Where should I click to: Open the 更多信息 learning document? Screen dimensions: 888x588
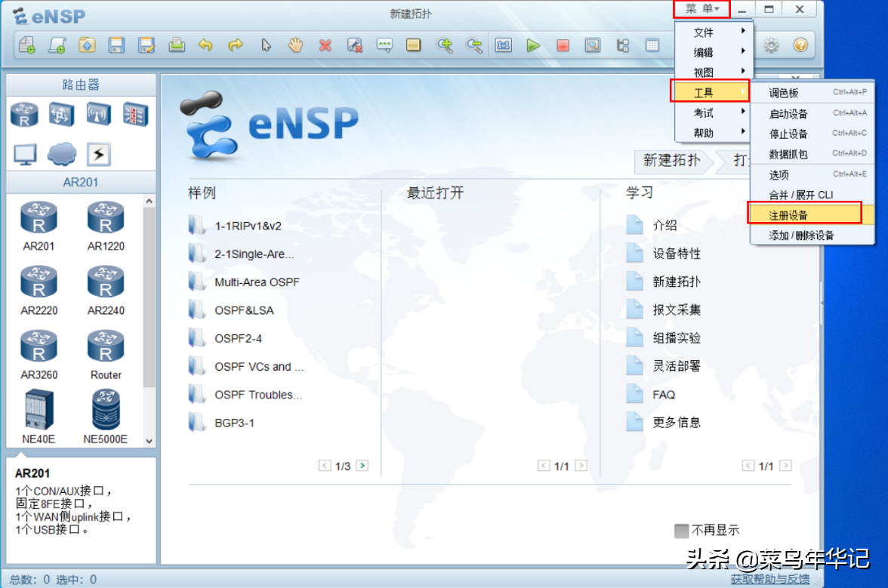click(663, 422)
